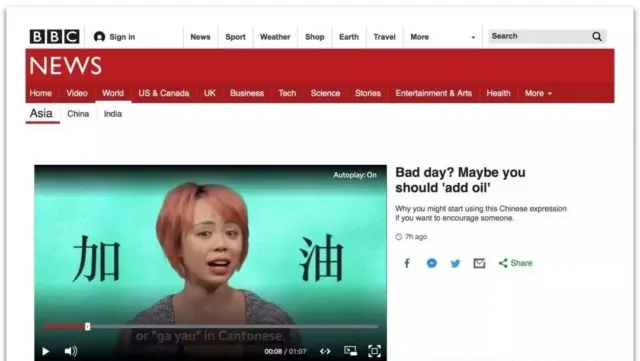Select the India sub-section
This screenshot has width=640, height=361.
pyautogui.click(x=113, y=114)
